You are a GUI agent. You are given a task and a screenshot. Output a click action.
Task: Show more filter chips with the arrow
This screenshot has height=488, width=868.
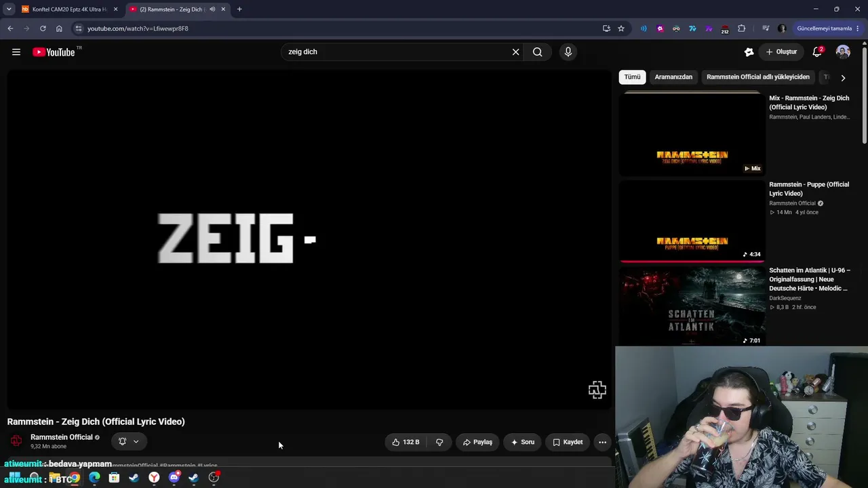tap(843, 78)
